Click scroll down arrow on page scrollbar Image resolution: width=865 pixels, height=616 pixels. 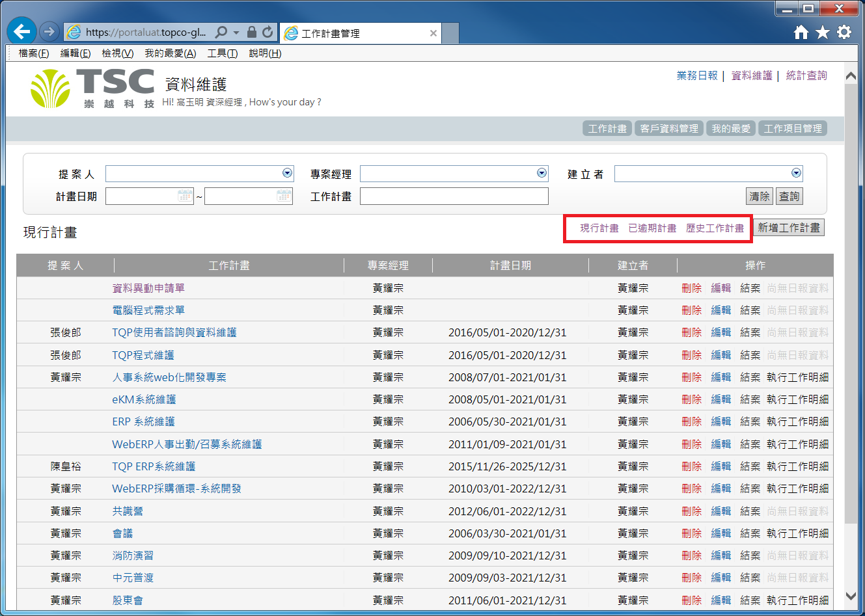click(850, 595)
